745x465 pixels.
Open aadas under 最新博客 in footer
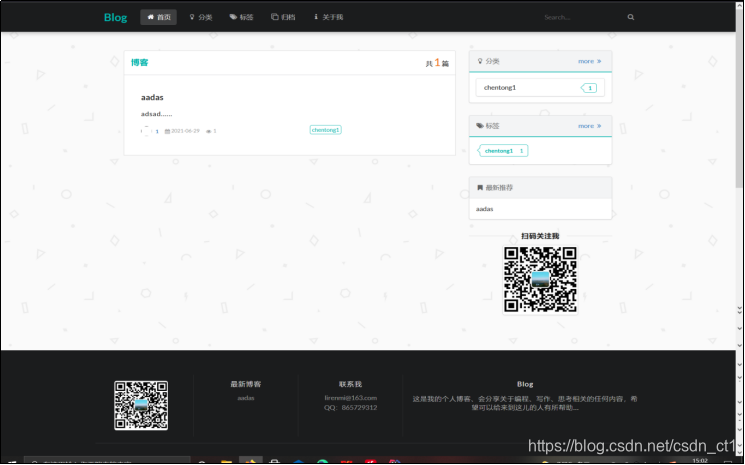pos(246,398)
